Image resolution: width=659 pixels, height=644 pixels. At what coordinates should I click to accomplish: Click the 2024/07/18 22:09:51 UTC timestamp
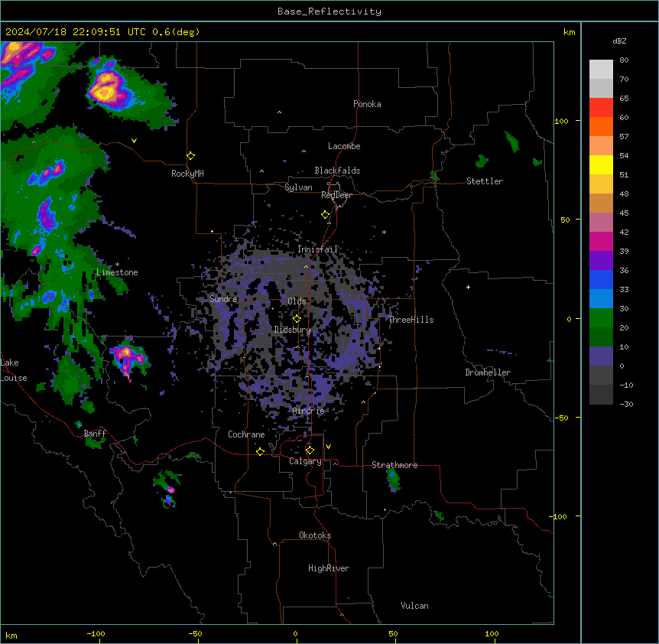click(x=76, y=32)
